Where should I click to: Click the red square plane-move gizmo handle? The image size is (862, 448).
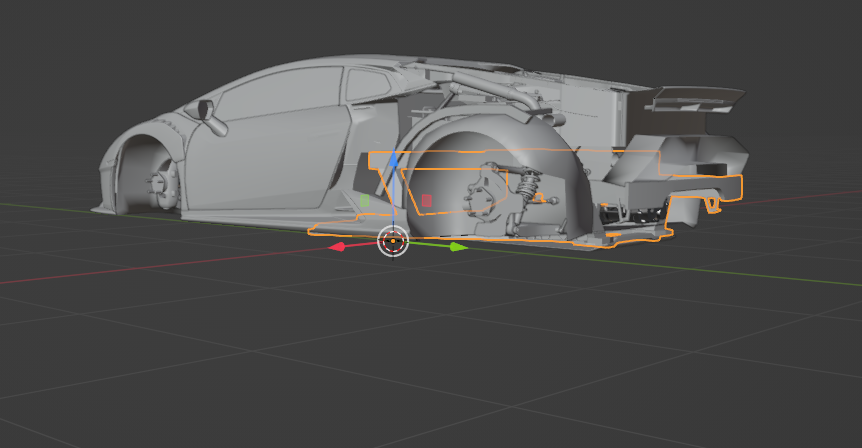click(x=427, y=201)
